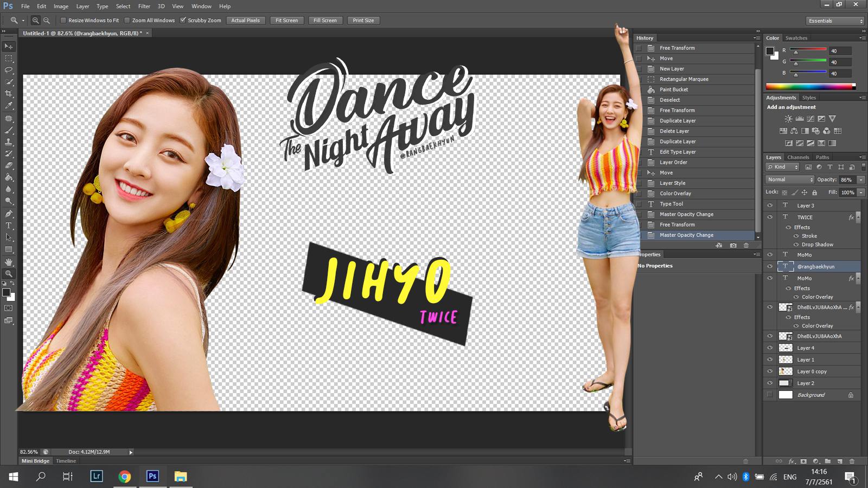Select the Eyedropper tool
The image size is (868, 488).
pos(9,106)
